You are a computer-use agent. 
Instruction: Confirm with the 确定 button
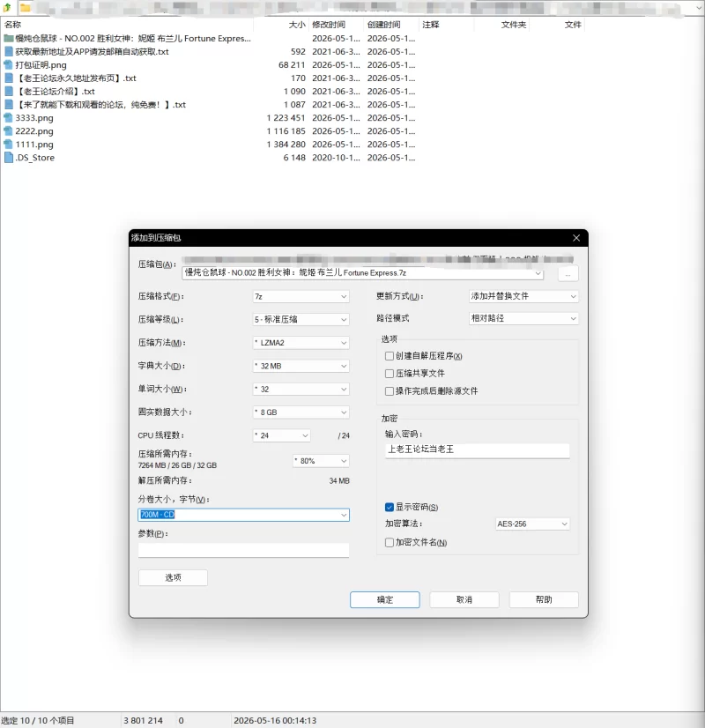pyautogui.click(x=385, y=599)
